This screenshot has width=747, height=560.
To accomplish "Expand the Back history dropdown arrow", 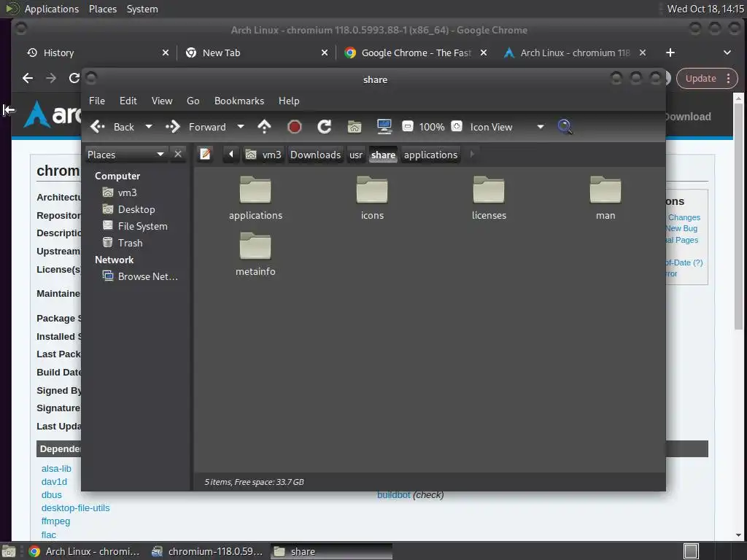I will (149, 127).
